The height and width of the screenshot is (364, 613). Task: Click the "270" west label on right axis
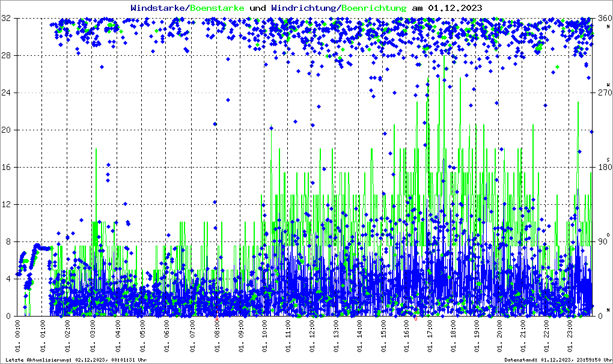602,93
